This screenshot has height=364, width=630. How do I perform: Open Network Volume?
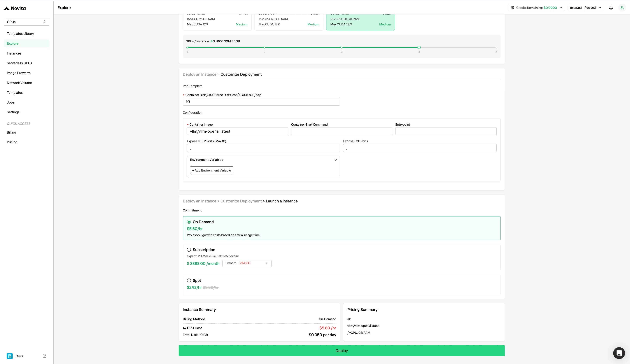coord(19,83)
